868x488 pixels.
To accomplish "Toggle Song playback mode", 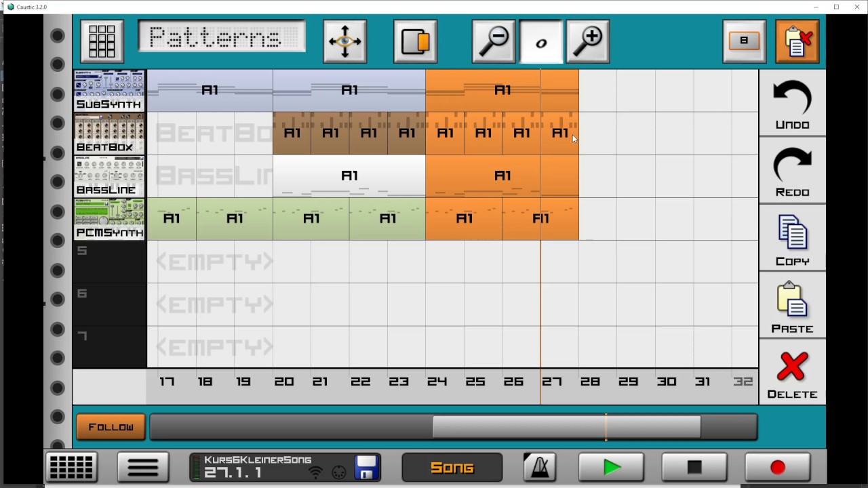I will pyautogui.click(x=452, y=467).
